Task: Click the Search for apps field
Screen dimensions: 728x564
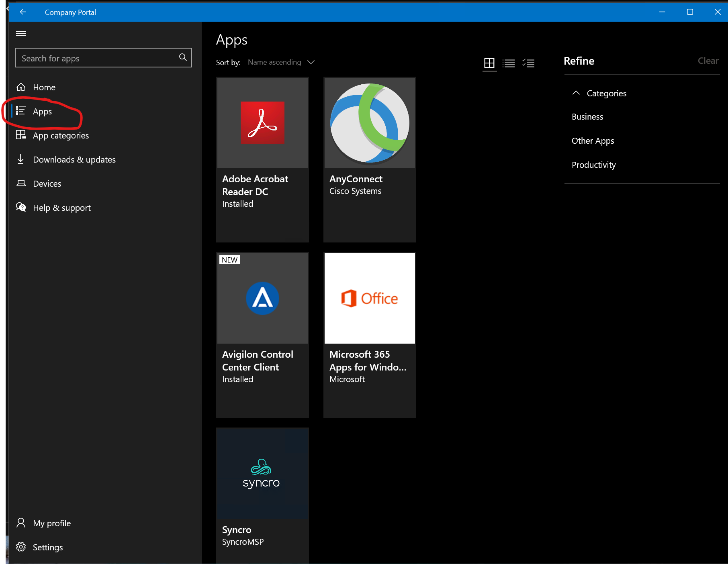Action: click(103, 58)
